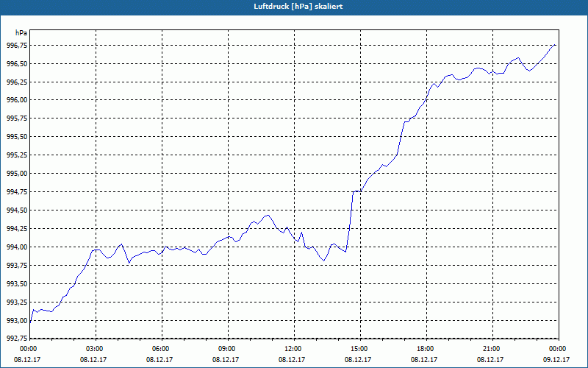Pick the 996,00 y-axis value
The image size is (588, 368).
point(17,100)
